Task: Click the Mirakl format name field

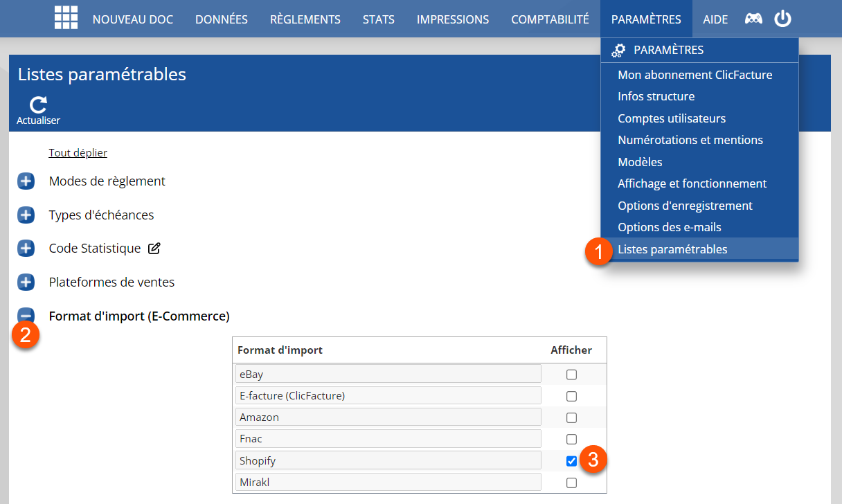Action: pos(388,483)
